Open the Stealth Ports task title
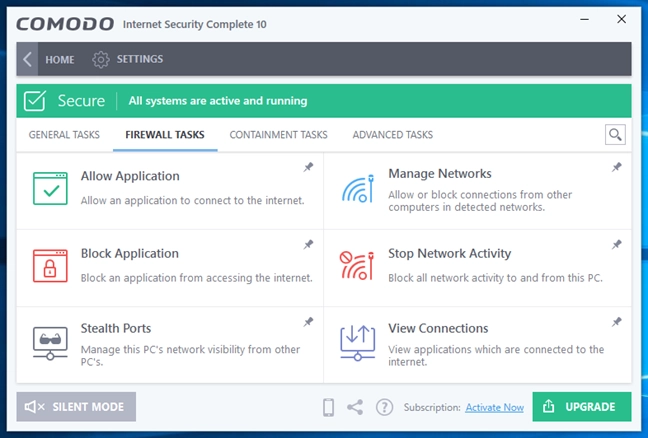The image size is (648, 438). click(116, 328)
